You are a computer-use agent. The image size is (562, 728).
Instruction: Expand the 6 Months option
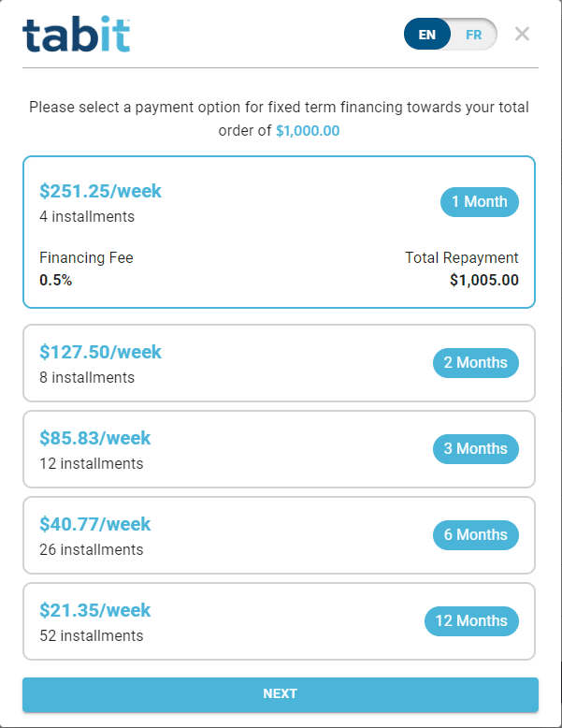pos(475,535)
